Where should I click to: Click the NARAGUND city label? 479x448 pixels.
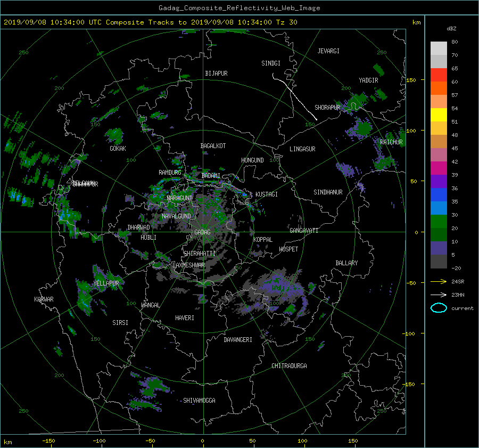pyautogui.click(x=180, y=198)
